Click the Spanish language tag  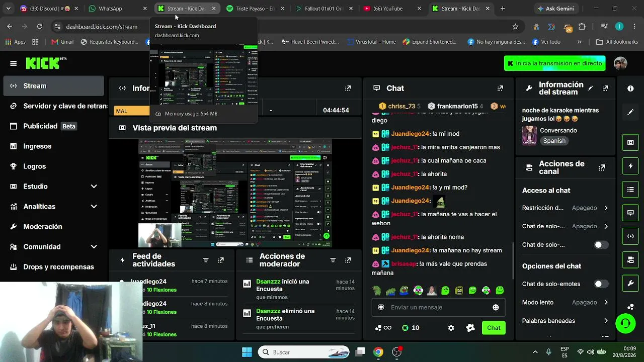[554, 141]
